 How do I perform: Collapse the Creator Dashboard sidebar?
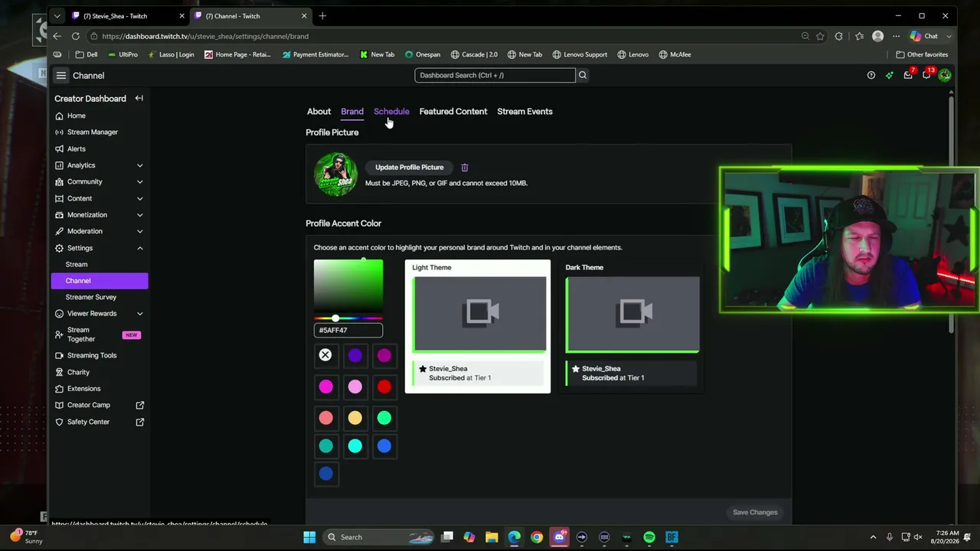pos(139,99)
